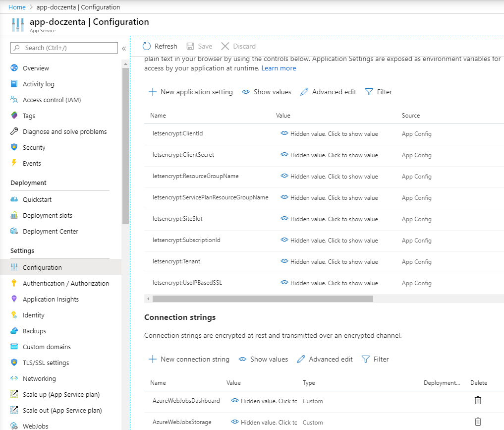Open the Tags blade
Image resolution: width=504 pixels, height=430 pixels.
tap(29, 115)
